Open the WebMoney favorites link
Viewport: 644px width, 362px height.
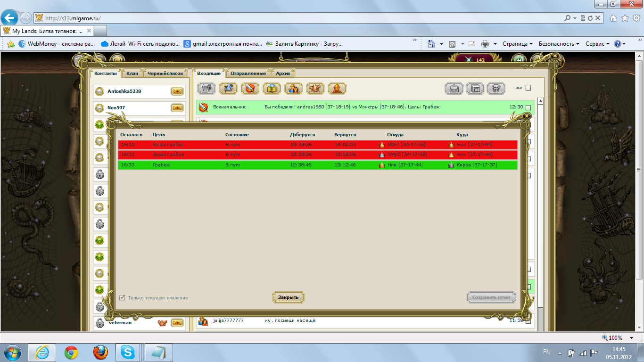pos(57,44)
